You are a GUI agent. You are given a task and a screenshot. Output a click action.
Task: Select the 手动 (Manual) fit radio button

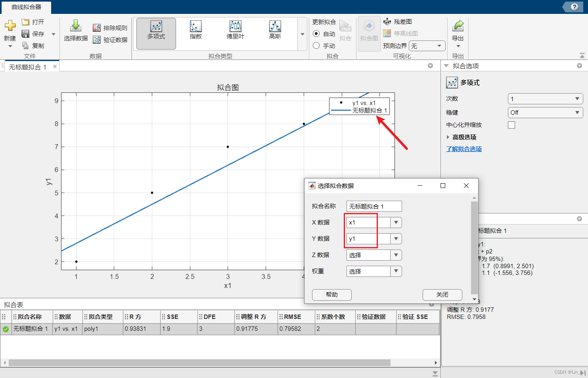click(x=316, y=45)
